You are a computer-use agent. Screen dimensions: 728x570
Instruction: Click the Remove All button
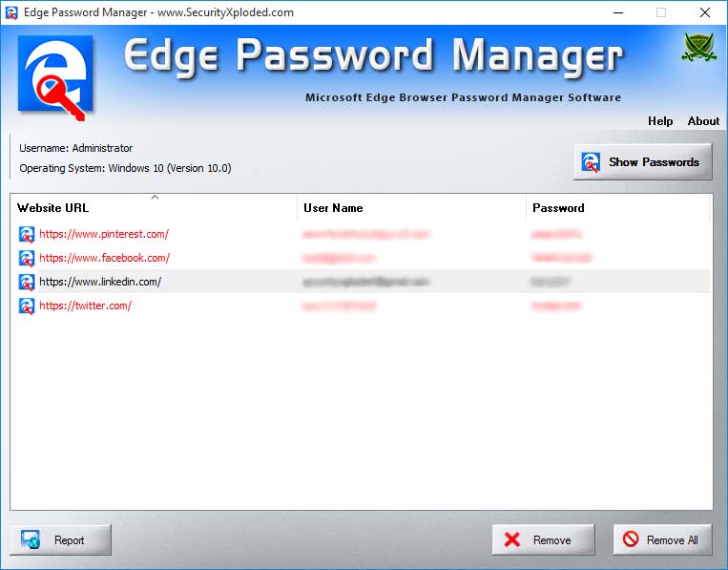pos(662,540)
